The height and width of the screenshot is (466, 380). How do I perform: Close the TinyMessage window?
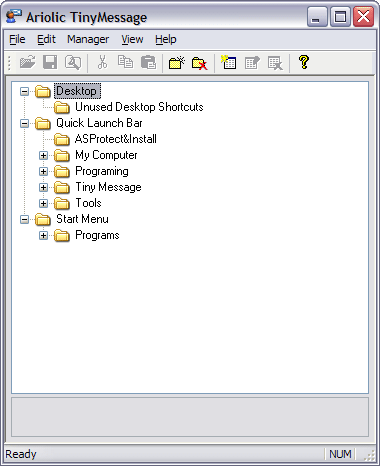point(363,16)
